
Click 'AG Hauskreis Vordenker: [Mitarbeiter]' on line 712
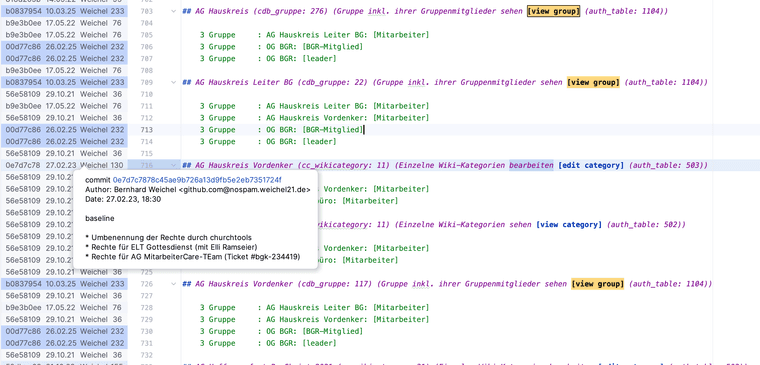click(x=348, y=118)
